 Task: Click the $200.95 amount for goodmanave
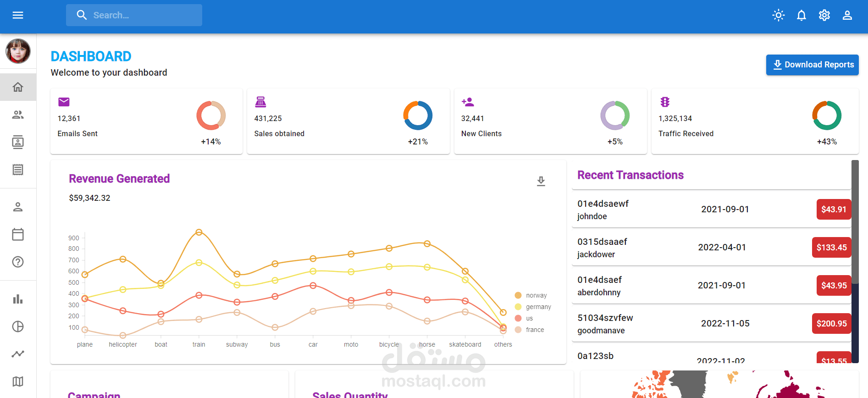832,323
